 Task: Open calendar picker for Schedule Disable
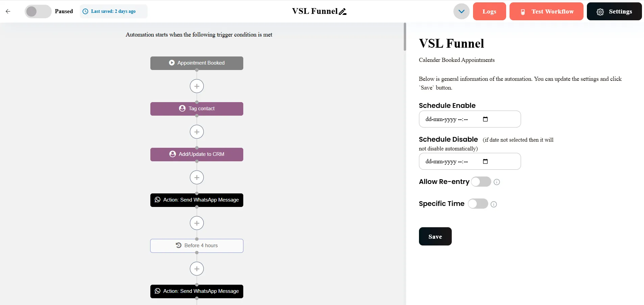485,161
